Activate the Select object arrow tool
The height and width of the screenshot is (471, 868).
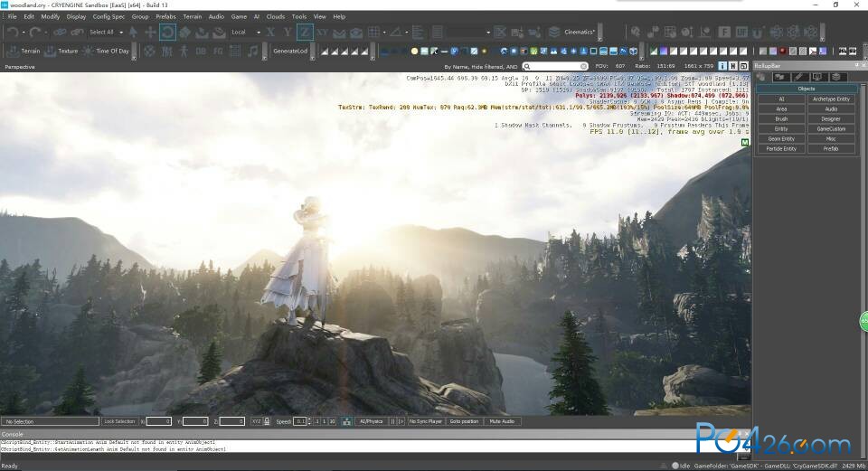133,33
